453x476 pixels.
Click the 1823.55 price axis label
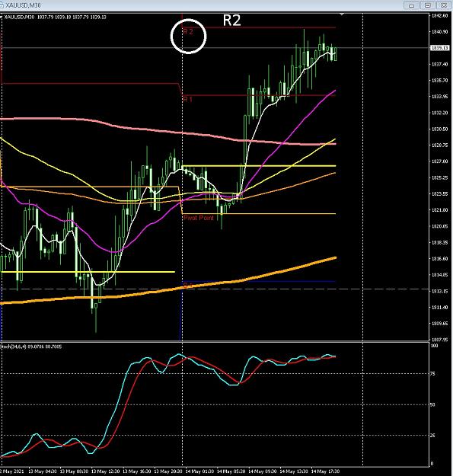(x=439, y=193)
